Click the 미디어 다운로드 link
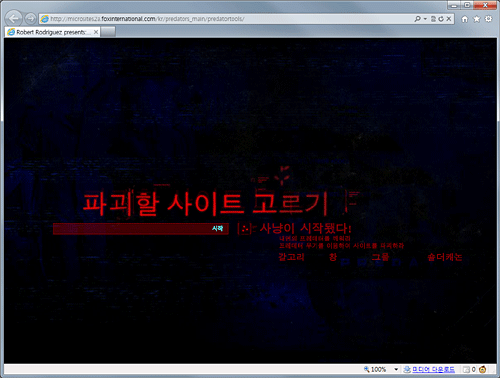This screenshot has height=378, width=500. tap(433, 369)
